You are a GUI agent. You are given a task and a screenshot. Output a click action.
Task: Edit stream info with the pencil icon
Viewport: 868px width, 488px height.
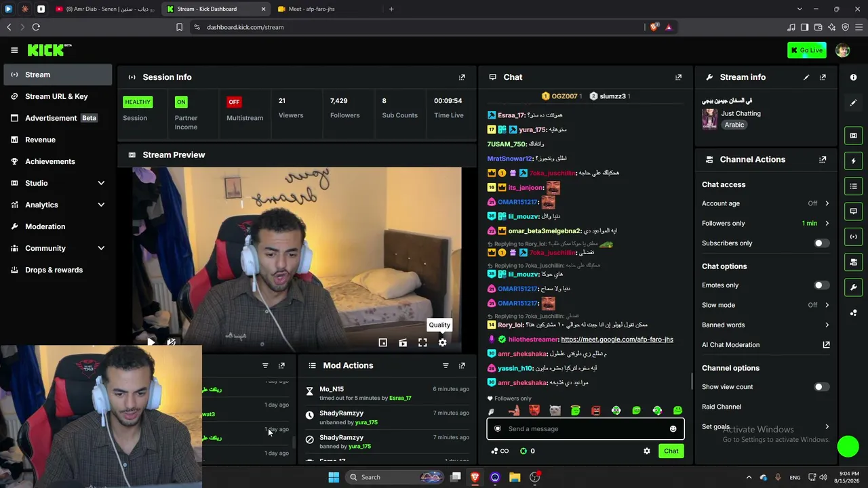(806, 77)
